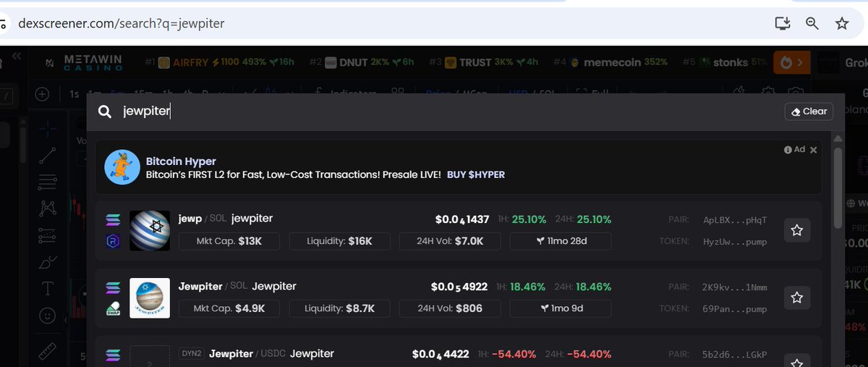Click the 11mo 28d age box

tap(561, 241)
